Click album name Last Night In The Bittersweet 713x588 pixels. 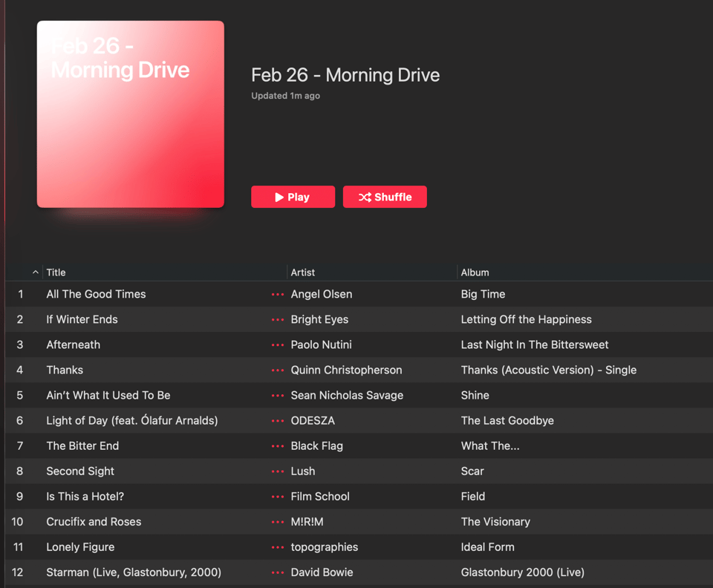[534, 345]
